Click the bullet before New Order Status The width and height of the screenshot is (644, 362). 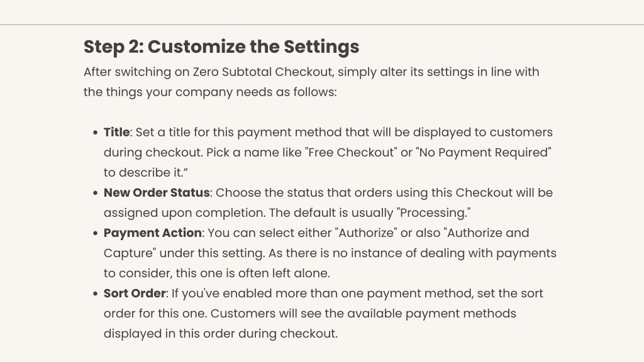click(x=96, y=193)
